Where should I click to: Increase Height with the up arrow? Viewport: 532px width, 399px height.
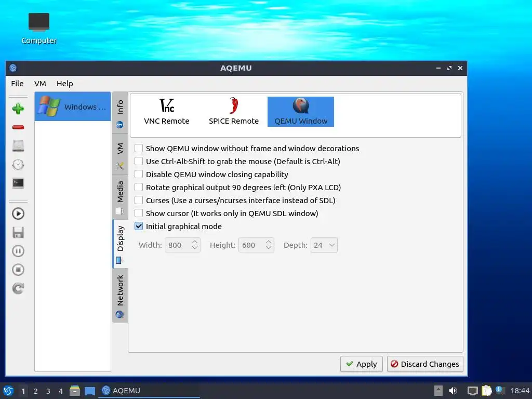pyautogui.click(x=269, y=242)
